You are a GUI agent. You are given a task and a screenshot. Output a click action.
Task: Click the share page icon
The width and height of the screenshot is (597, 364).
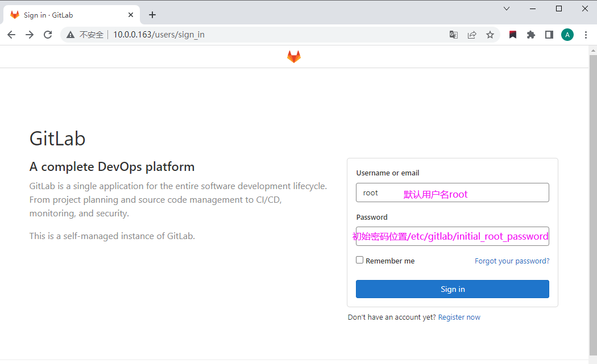pos(471,35)
